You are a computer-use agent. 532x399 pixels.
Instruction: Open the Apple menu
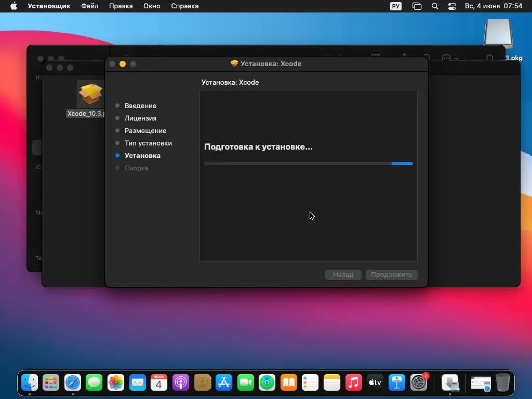(x=14, y=6)
